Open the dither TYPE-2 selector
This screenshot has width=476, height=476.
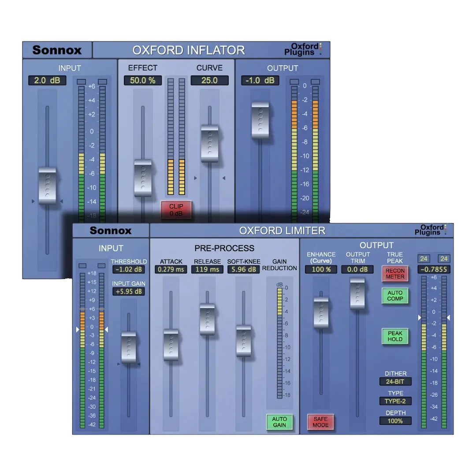395,401
